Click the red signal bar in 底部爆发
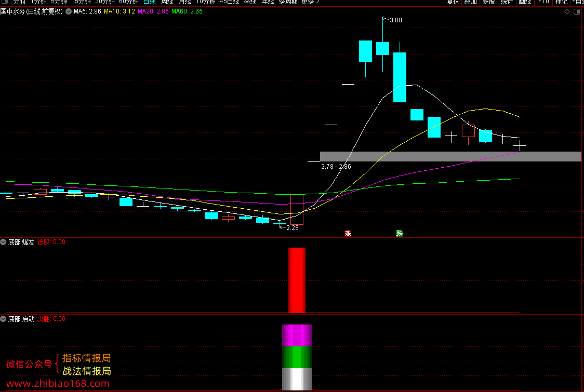The height and width of the screenshot is (392, 584). point(297,280)
